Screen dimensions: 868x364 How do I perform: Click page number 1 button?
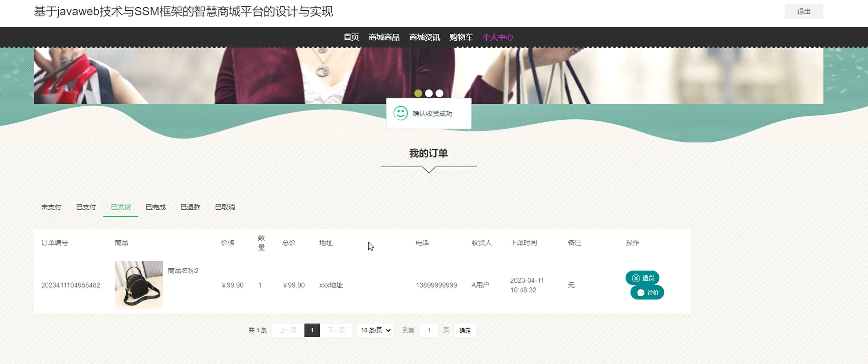point(312,330)
